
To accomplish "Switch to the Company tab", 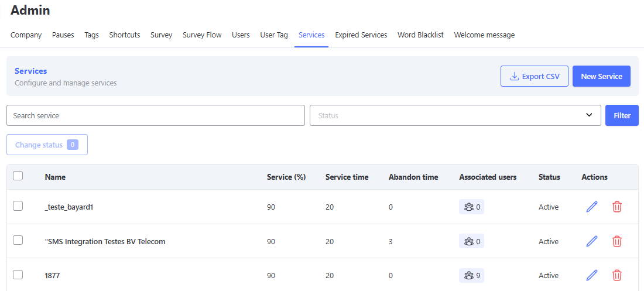I will click(26, 35).
